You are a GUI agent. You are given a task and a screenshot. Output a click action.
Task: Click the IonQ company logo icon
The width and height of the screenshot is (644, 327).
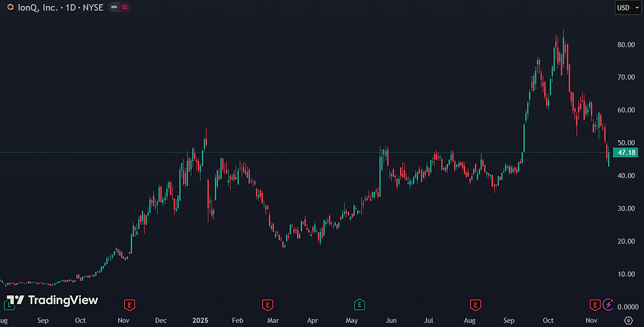(11, 7)
